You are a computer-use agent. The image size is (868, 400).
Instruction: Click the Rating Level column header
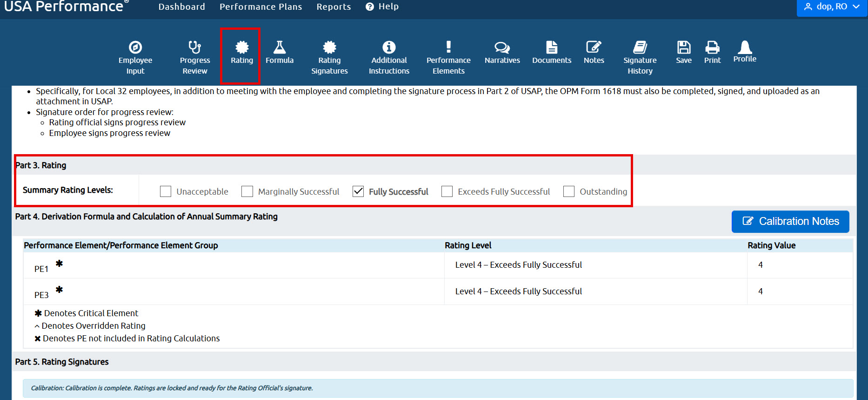(x=467, y=245)
